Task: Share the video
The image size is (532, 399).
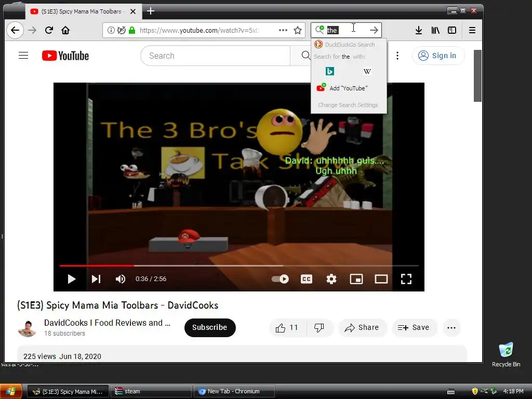Action: pos(362,328)
